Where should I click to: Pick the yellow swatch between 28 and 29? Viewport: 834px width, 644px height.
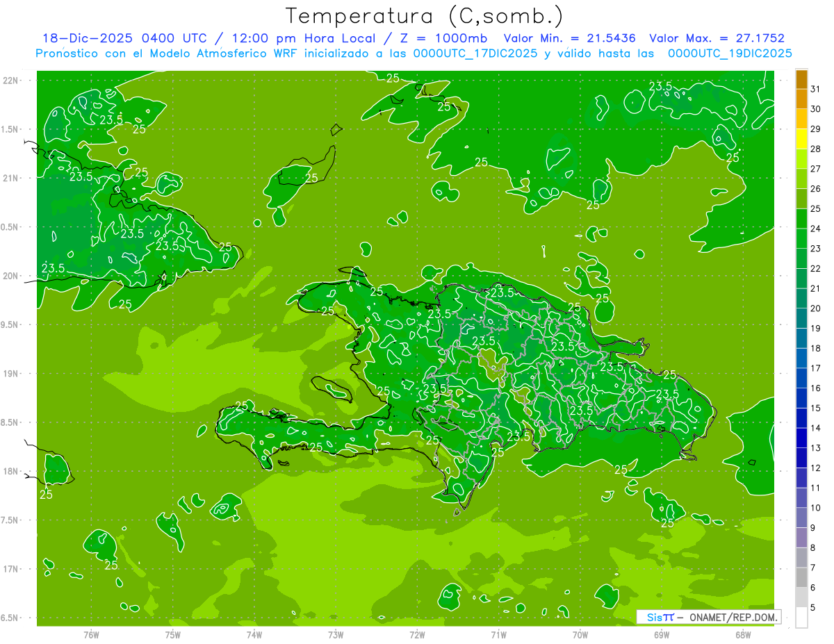[801, 139]
